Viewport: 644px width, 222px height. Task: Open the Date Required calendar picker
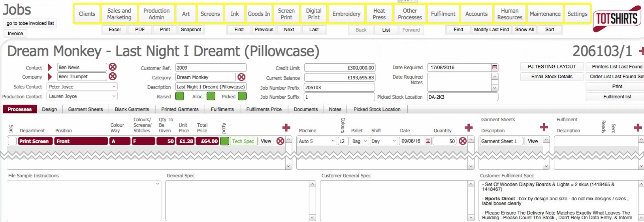[495, 68]
